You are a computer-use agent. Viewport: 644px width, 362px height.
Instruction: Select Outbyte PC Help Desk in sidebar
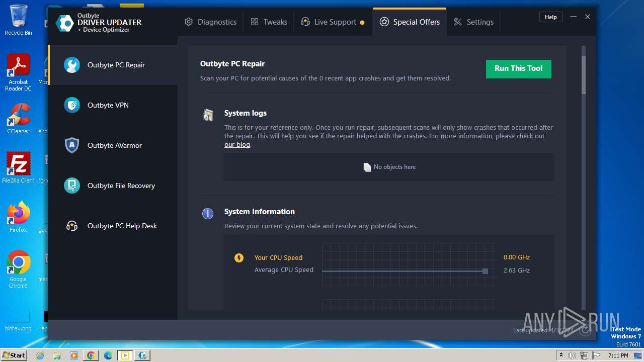pyautogui.click(x=113, y=226)
